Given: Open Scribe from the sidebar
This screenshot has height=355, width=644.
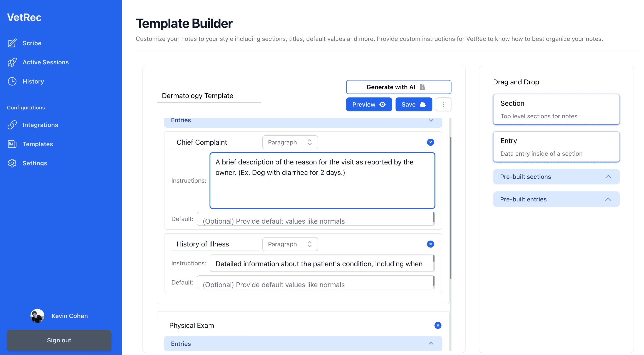Looking at the screenshot, I should [32, 43].
